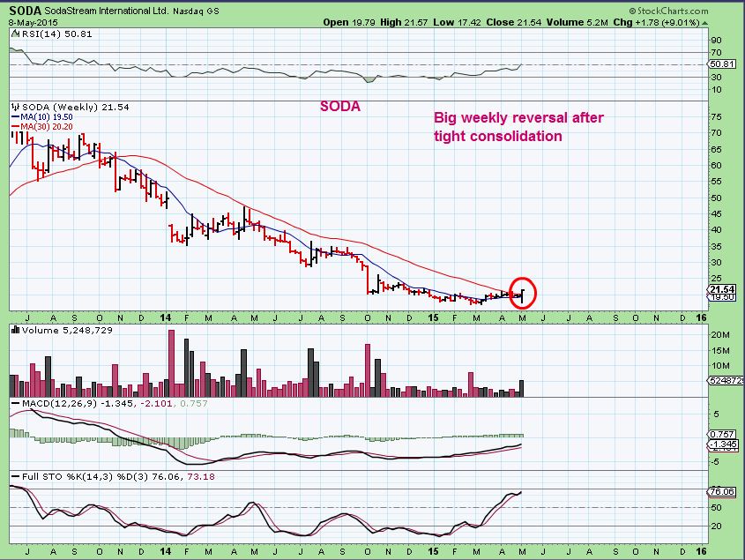Screen dimensions: 745x560
Task: Click the RSI(14) 50.81 indicator label
Action: point(56,34)
